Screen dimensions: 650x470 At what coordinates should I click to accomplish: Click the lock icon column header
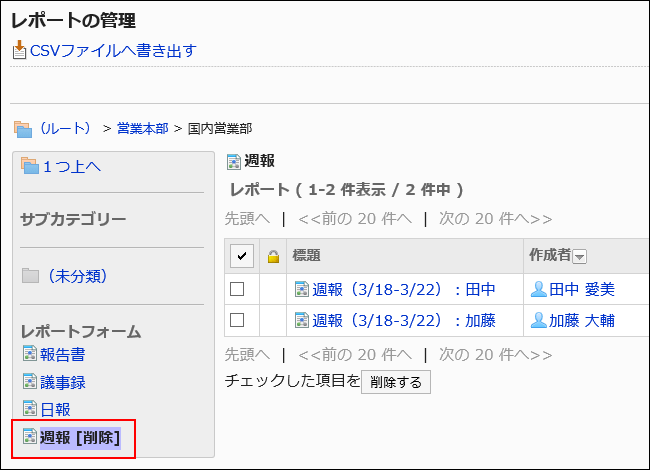[x=273, y=256]
